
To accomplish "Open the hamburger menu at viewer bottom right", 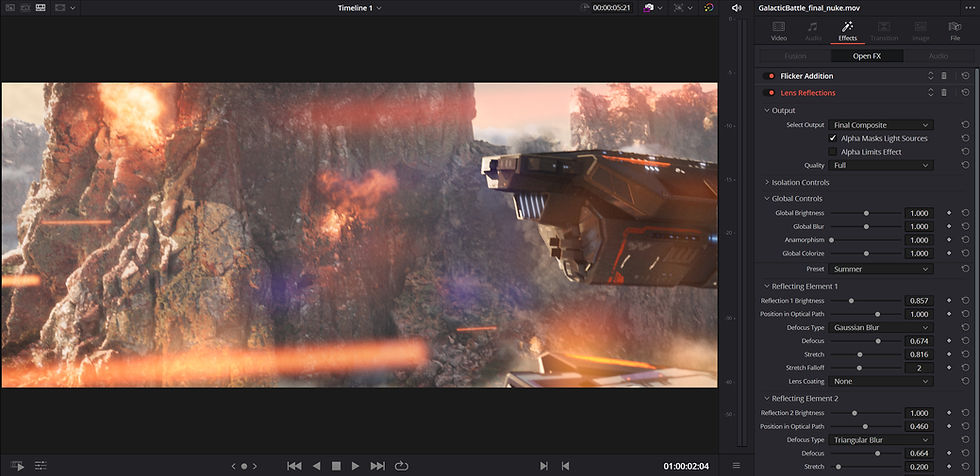I will [736, 465].
